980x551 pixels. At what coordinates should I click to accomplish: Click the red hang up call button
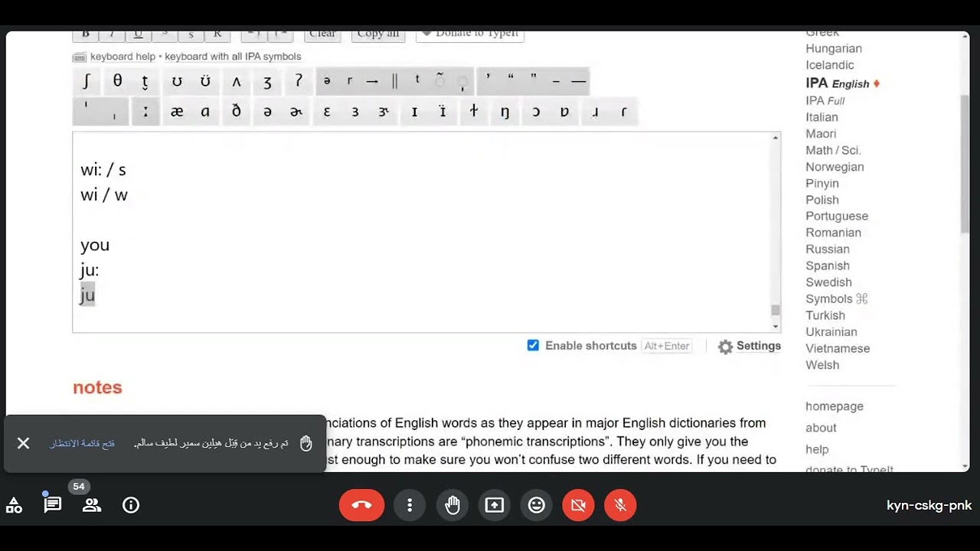(x=361, y=505)
